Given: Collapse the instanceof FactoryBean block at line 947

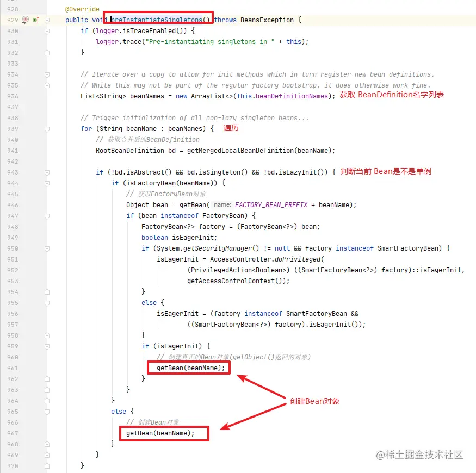Looking at the screenshot, I should 47,216.
